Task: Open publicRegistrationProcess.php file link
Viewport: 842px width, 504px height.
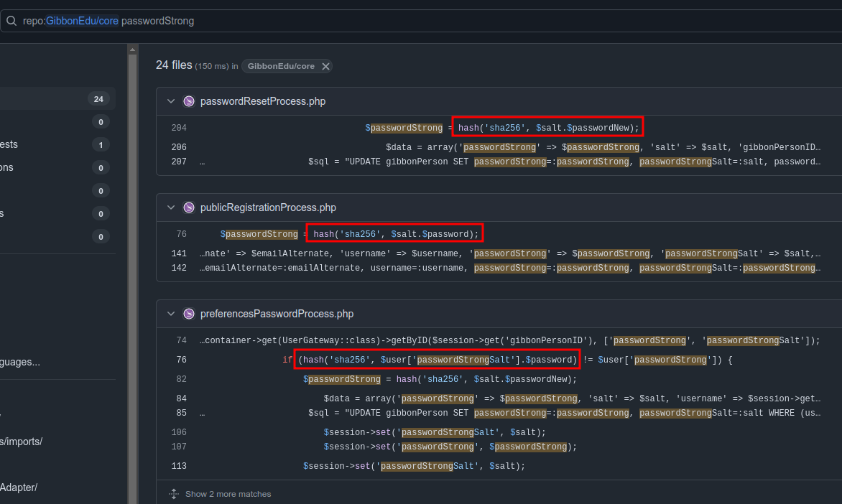Action: 268,207
